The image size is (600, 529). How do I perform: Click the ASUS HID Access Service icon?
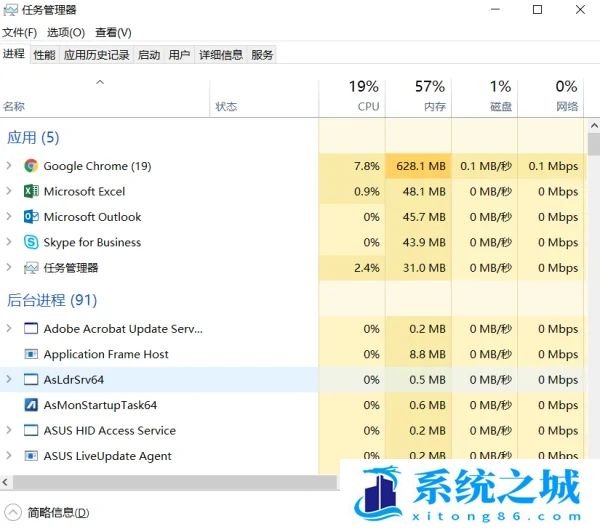click(x=31, y=430)
